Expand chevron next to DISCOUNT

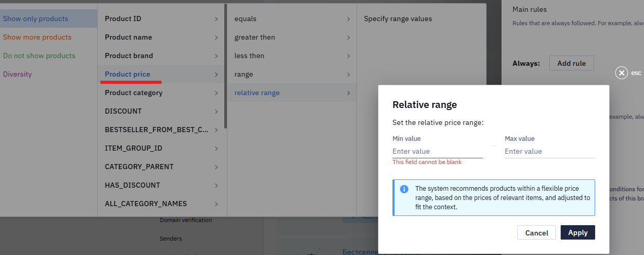[217, 112]
